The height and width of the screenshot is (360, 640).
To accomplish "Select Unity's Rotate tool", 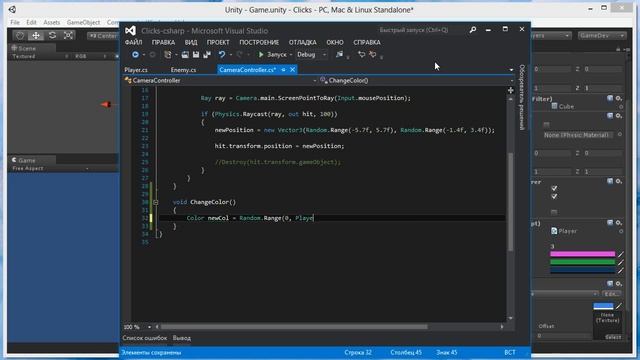I will tap(52, 36).
